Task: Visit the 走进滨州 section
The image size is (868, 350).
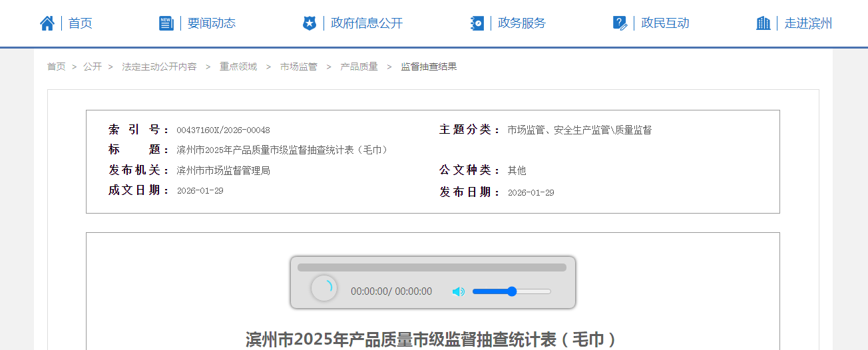Action: click(x=808, y=23)
